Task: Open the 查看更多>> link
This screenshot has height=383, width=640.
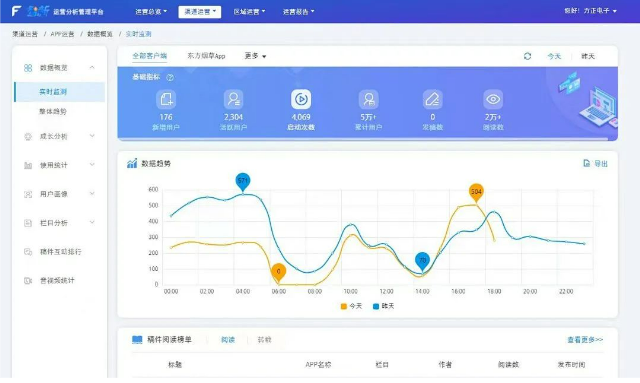Action: [x=585, y=339]
